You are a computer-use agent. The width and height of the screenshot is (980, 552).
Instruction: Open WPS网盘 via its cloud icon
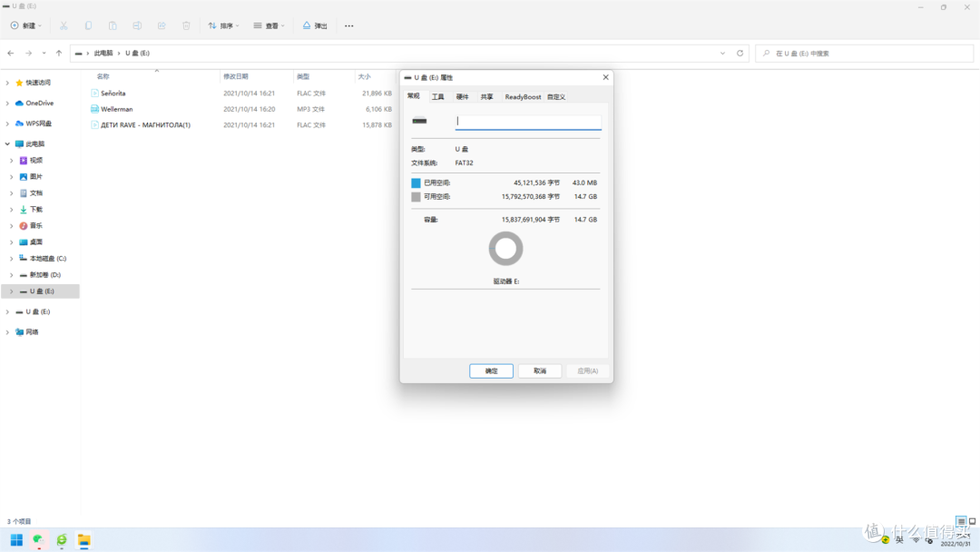[x=19, y=123]
